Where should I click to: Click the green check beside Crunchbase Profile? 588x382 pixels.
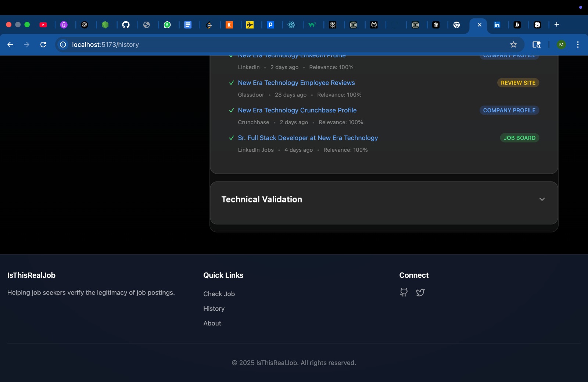pyautogui.click(x=232, y=111)
